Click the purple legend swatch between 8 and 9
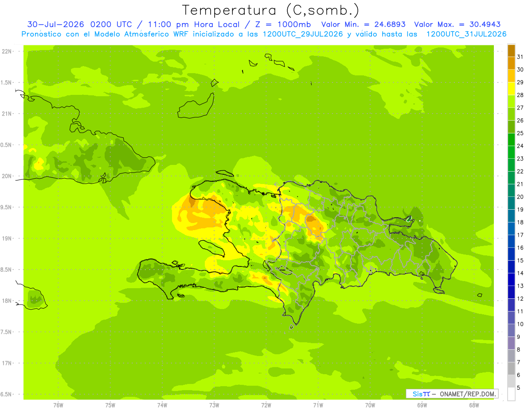The width and height of the screenshot is (532, 411). click(x=511, y=343)
